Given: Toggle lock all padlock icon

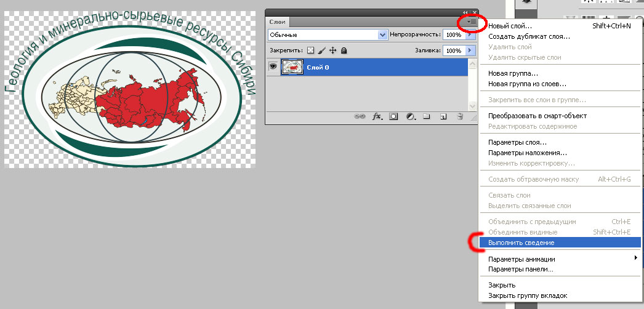Looking at the screenshot, I should (x=344, y=50).
